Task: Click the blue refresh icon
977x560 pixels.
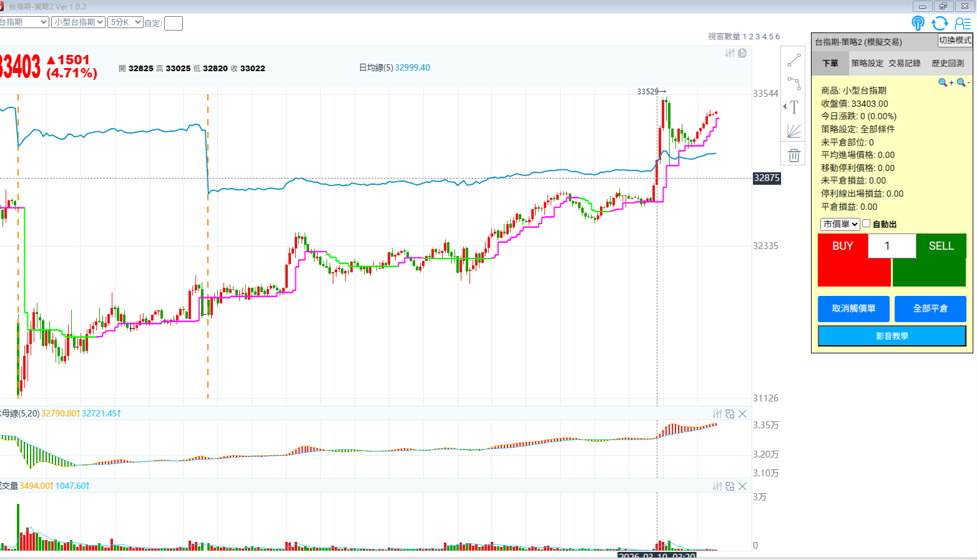Action: (940, 24)
